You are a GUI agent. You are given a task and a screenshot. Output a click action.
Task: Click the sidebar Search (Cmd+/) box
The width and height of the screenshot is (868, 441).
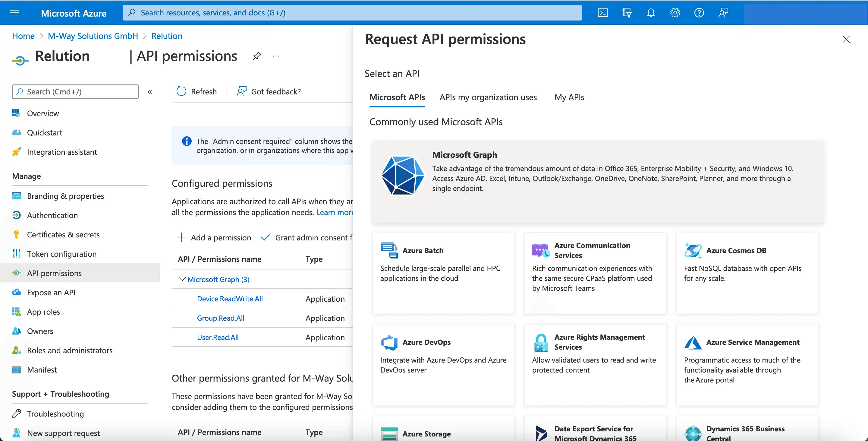click(75, 92)
